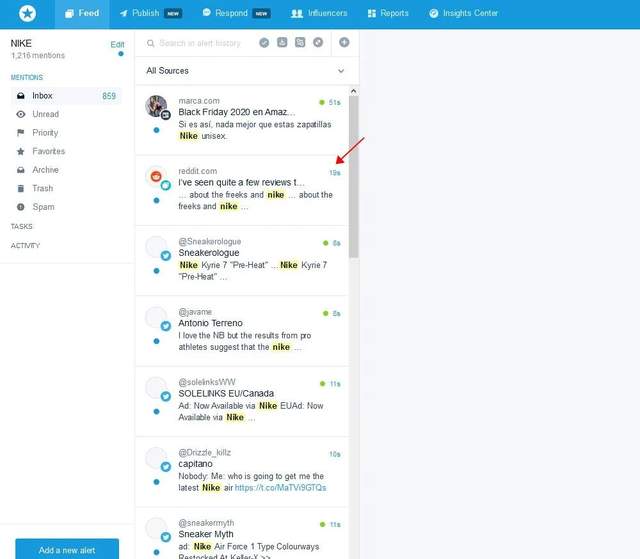Click Edit link for NIKE alert

(x=117, y=44)
